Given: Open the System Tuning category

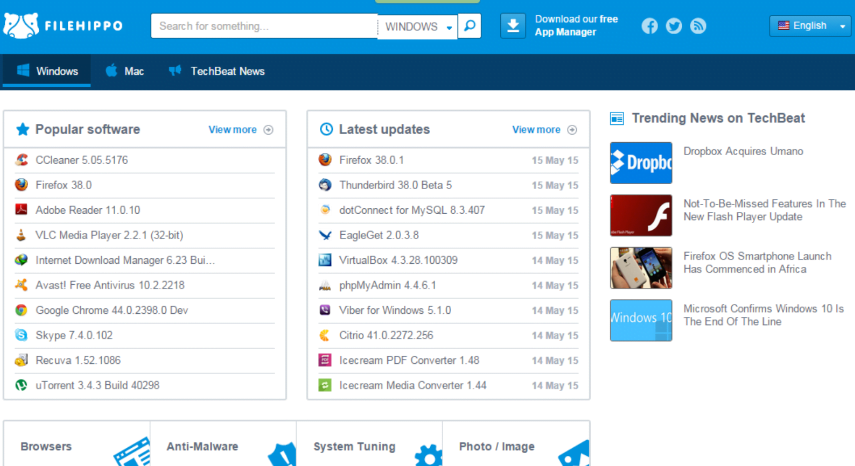Looking at the screenshot, I should (370, 444).
